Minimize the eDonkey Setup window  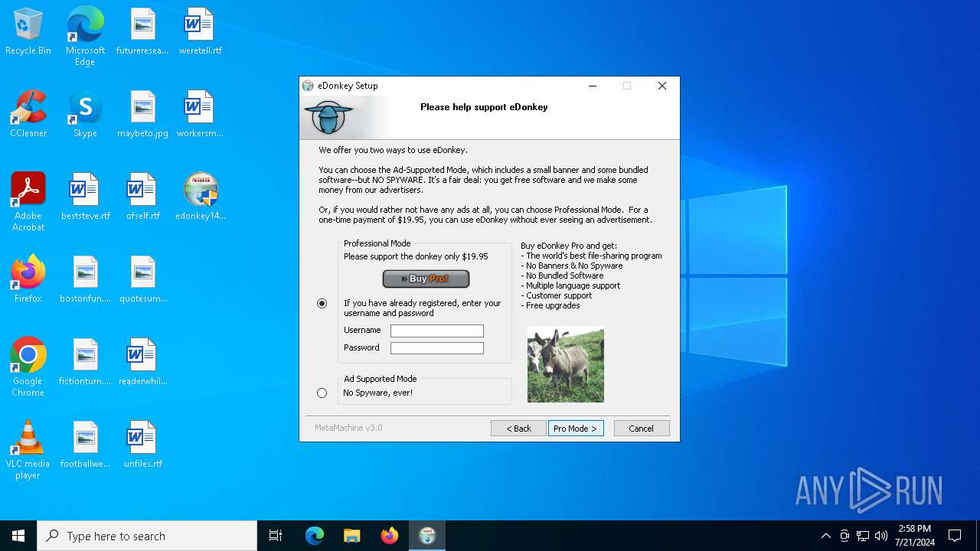point(593,86)
